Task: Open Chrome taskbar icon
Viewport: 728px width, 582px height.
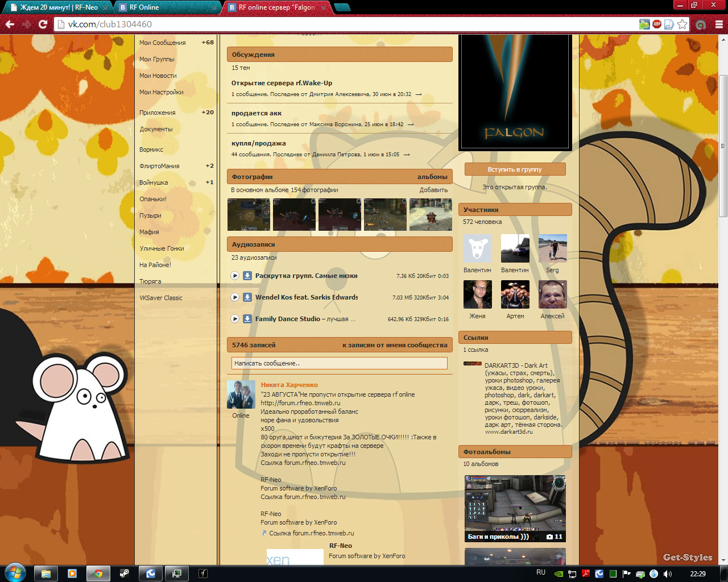Action: 98,573
